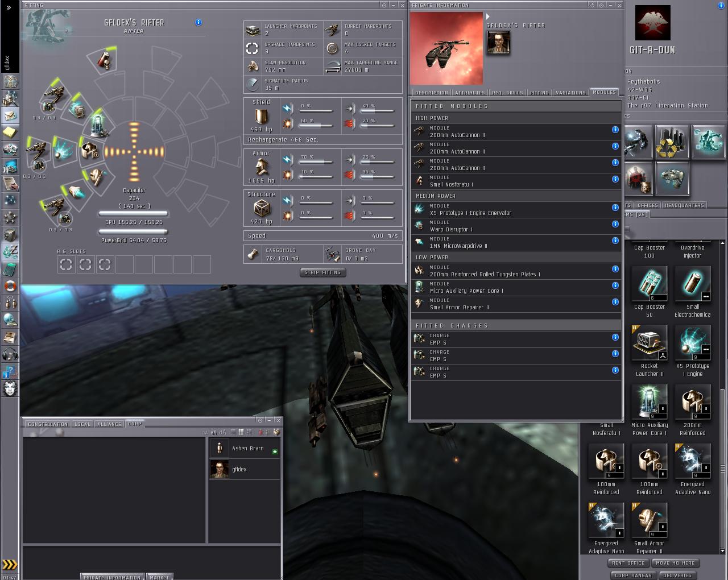Click the Strip Fitting button
728x580 pixels.
click(322, 273)
